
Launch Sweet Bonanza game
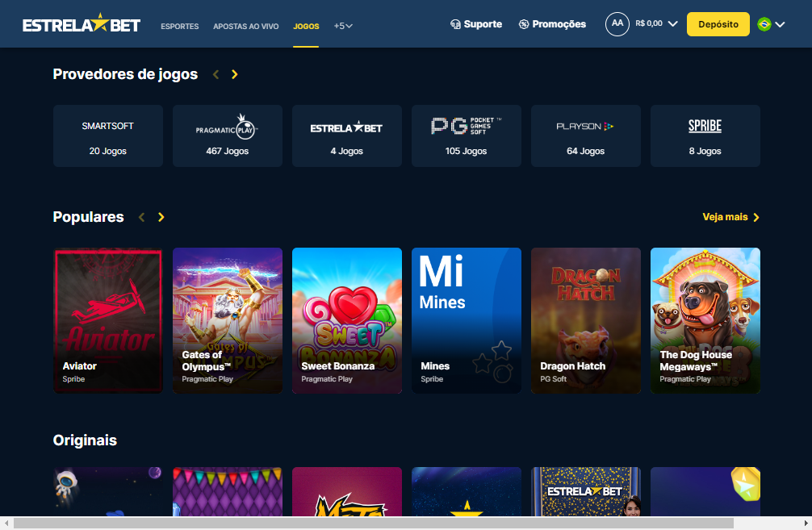tap(347, 320)
